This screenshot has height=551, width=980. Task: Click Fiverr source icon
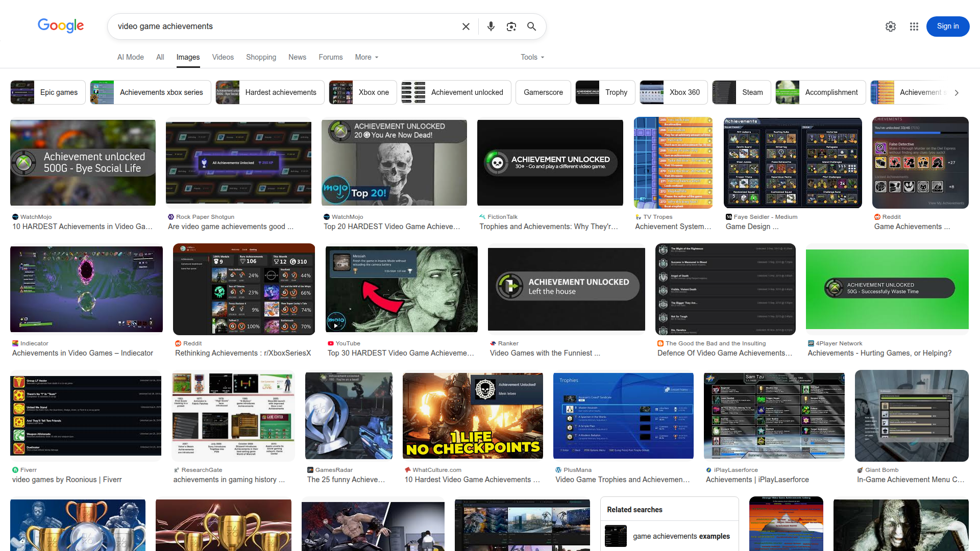point(15,470)
